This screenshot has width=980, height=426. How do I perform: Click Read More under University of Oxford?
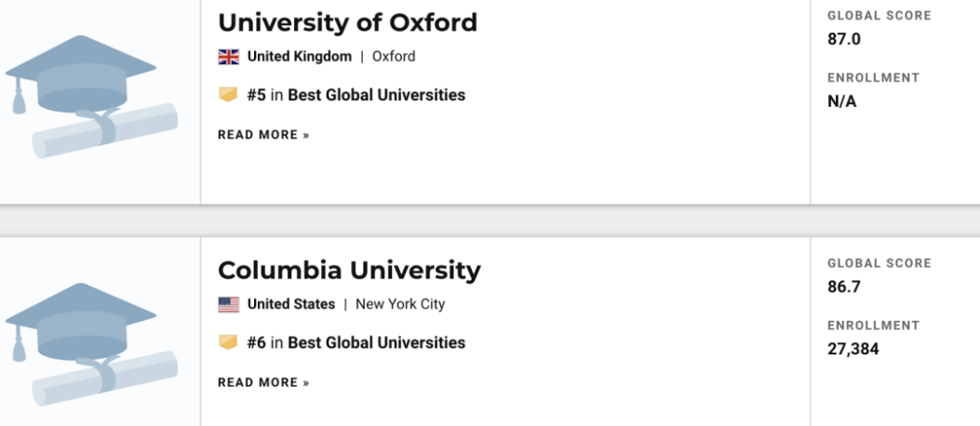263,135
